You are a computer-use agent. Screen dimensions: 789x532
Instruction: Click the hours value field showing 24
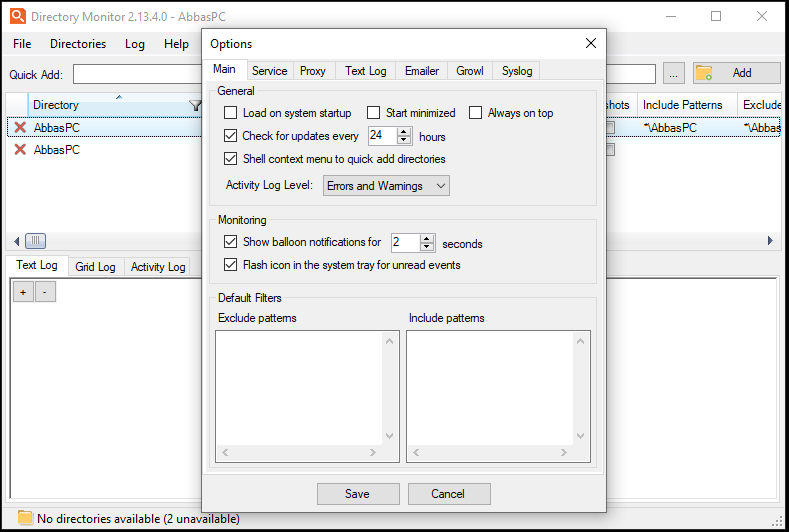click(382, 135)
